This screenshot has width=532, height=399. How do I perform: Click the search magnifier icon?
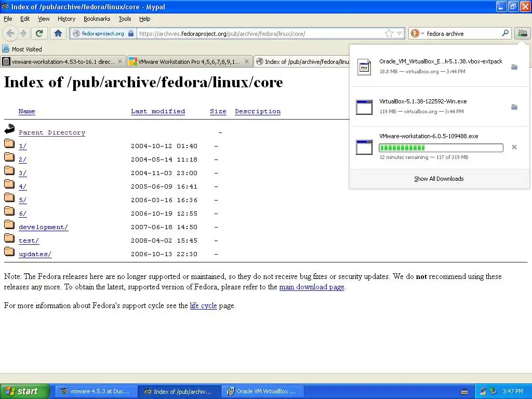[505, 33]
